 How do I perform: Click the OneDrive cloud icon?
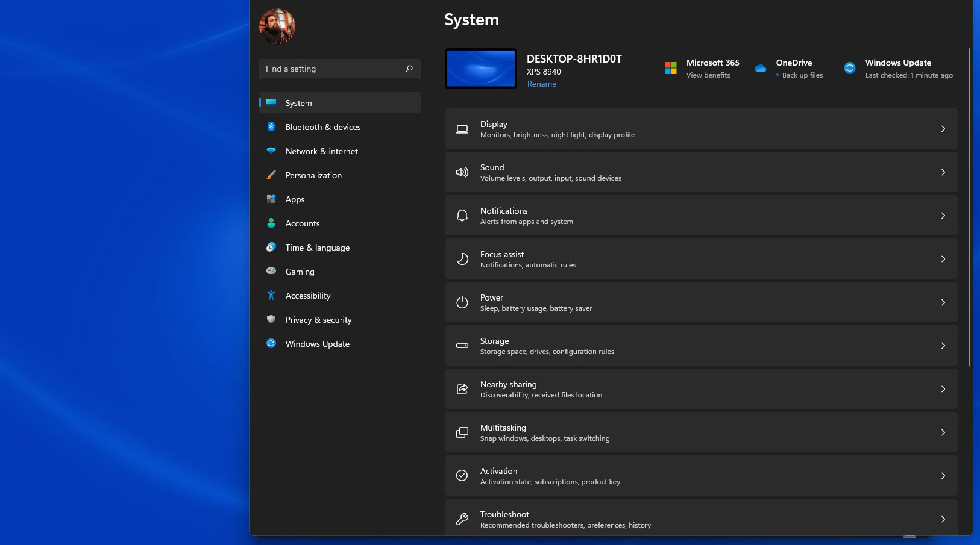pyautogui.click(x=761, y=68)
